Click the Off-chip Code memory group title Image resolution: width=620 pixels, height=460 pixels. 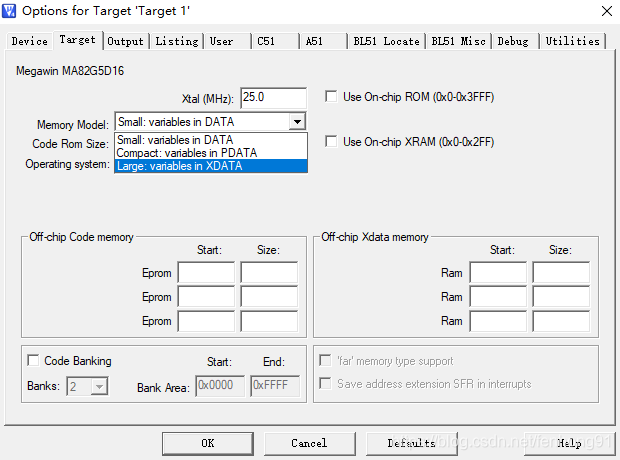click(81, 237)
